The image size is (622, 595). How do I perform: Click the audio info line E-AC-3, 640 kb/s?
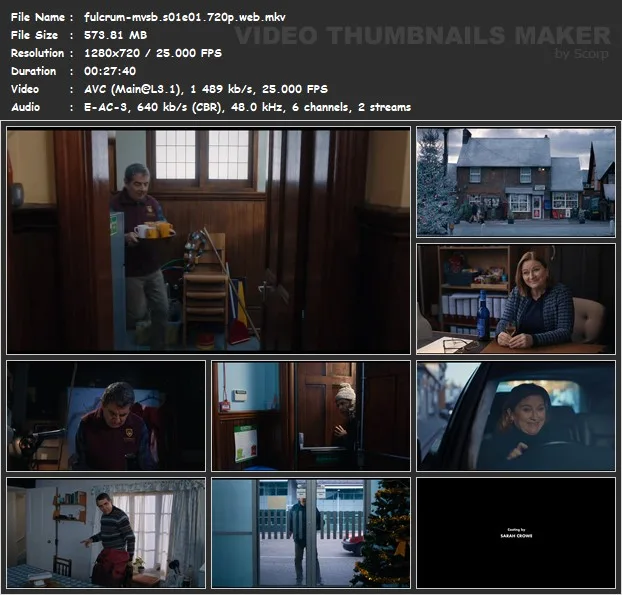point(247,107)
